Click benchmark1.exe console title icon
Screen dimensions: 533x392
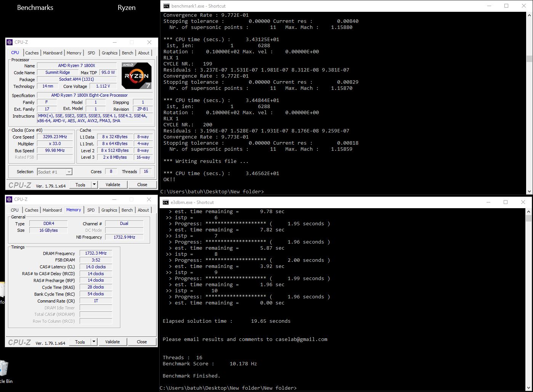tap(166, 6)
